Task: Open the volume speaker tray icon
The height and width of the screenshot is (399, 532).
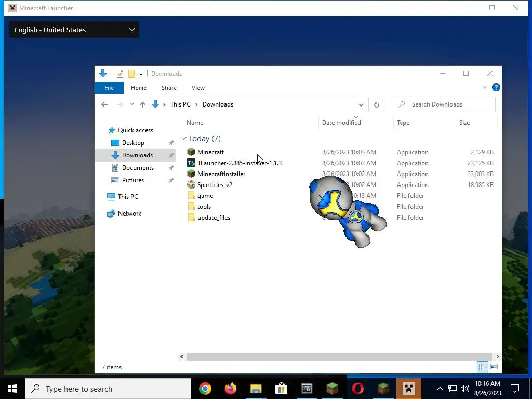Action: [465, 389]
